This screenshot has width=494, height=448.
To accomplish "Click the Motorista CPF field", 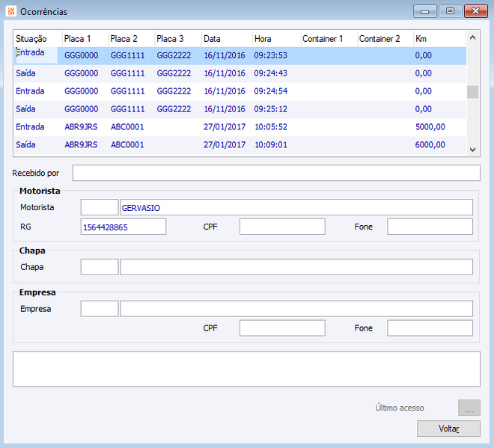I will [x=282, y=227].
